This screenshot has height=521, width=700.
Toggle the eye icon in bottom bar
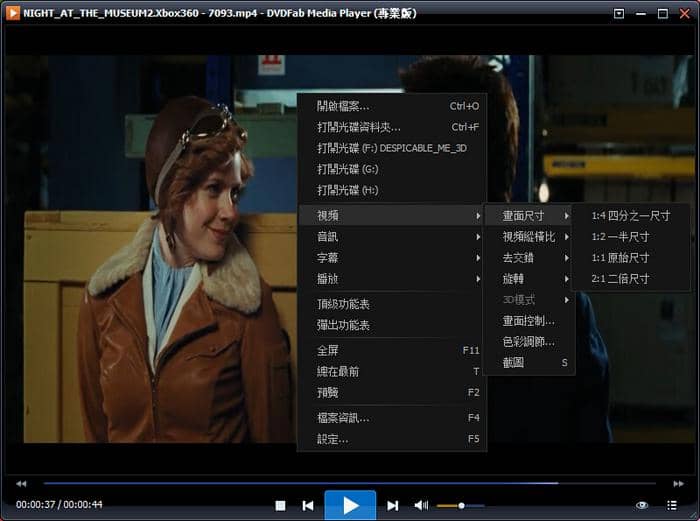642,505
